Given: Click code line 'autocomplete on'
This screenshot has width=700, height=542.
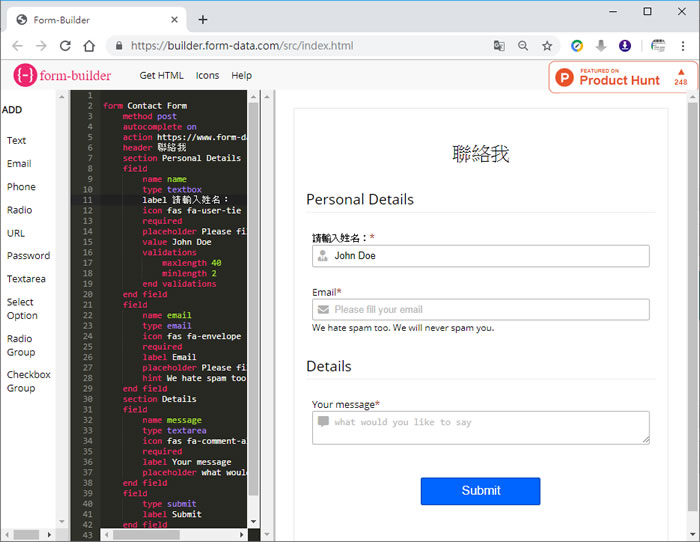Looking at the screenshot, I should 159,126.
